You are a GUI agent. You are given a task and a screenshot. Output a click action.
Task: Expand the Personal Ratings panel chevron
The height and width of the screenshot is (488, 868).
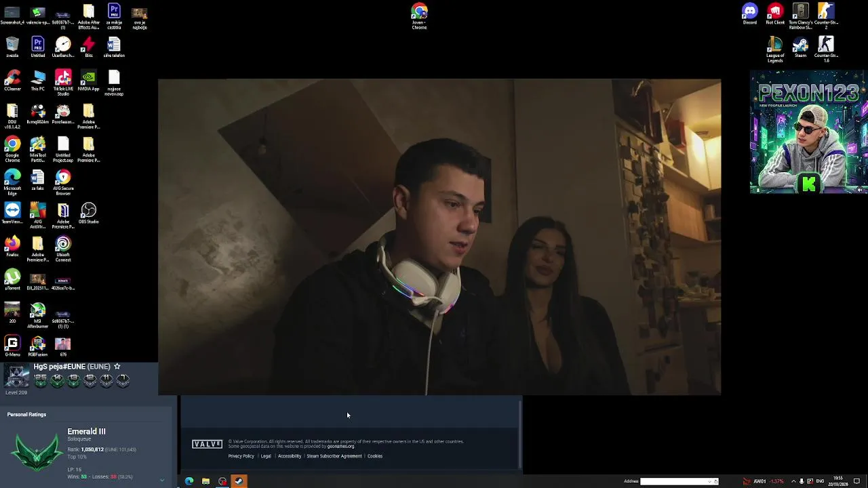pyautogui.click(x=161, y=480)
